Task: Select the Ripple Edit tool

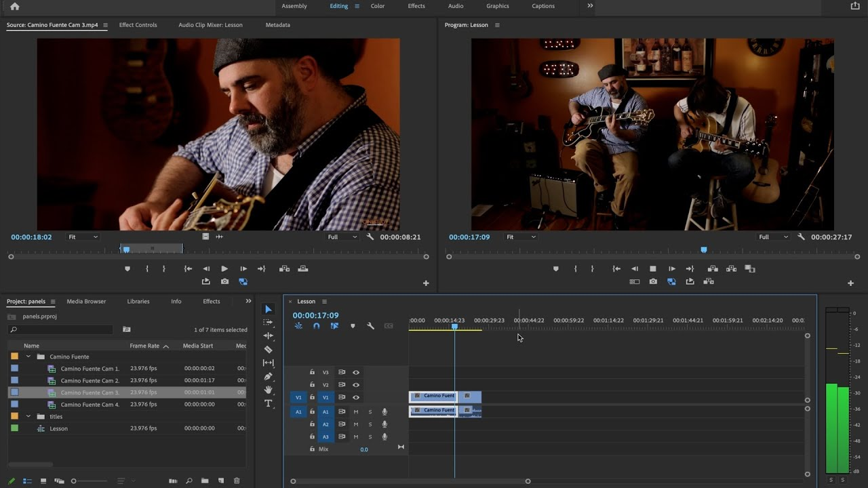Action: click(268, 335)
